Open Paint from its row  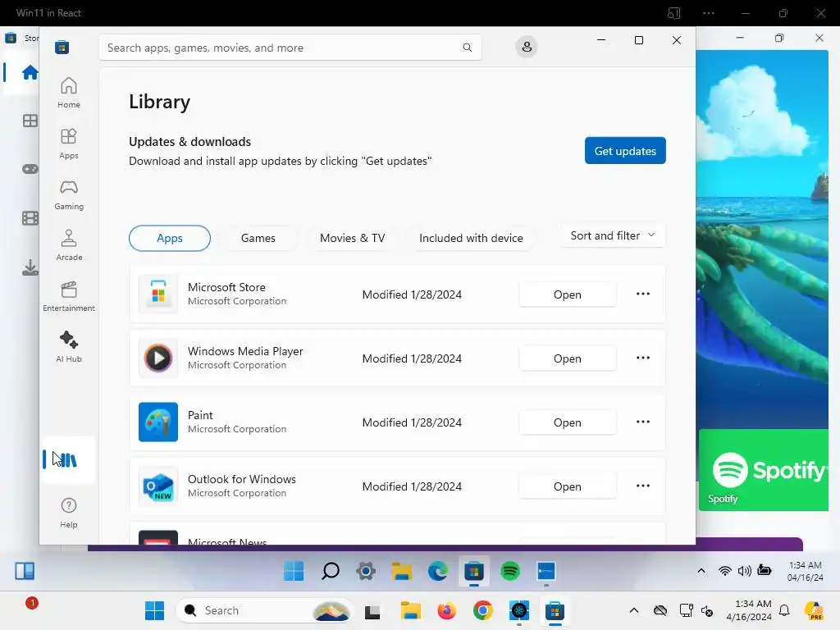[x=568, y=422]
